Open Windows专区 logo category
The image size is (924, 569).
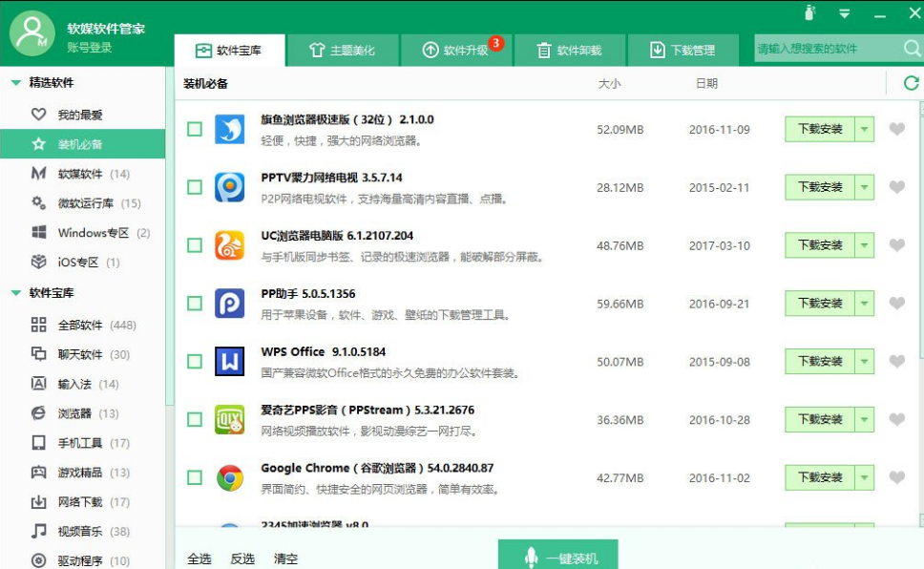coord(39,232)
